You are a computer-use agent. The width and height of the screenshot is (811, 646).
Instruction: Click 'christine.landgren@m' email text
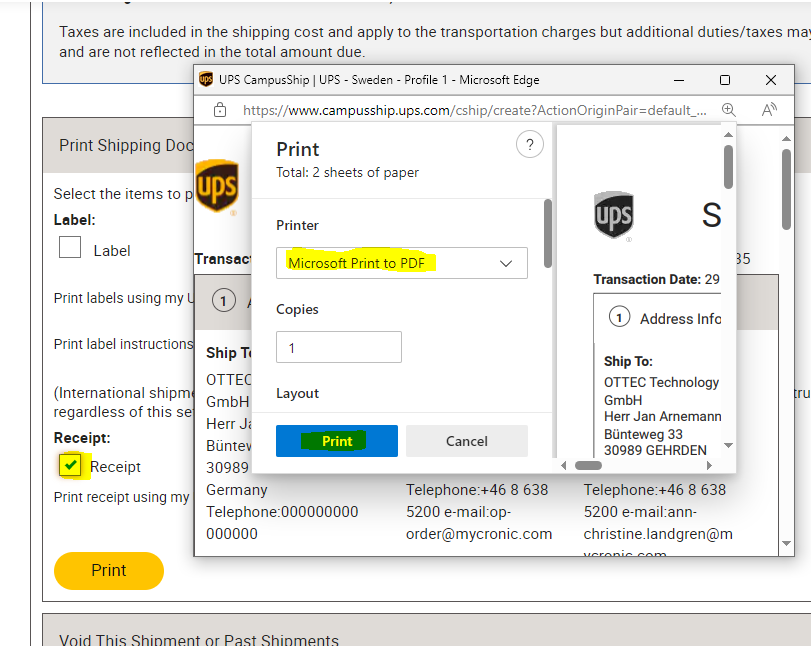658,534
